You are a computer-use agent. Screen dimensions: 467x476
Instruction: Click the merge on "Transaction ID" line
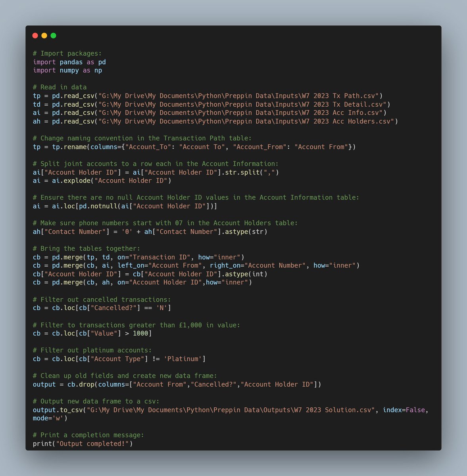[x=138, y=257]
